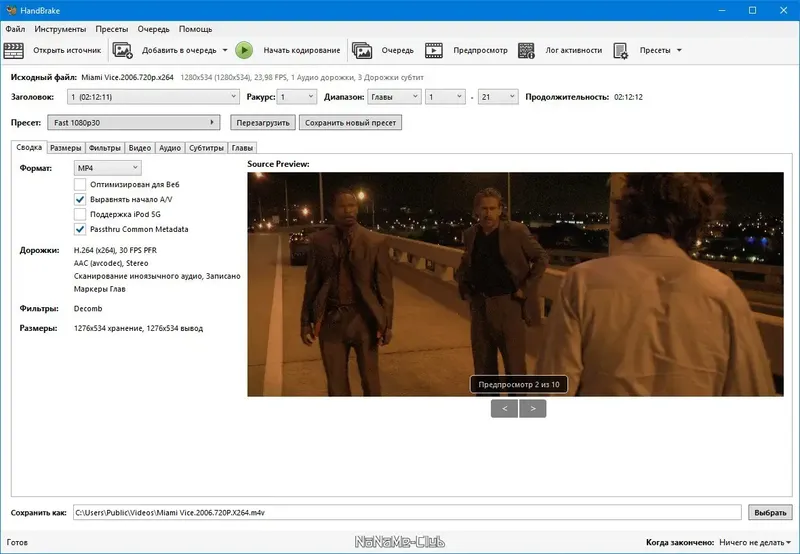
Task: Open the Инструменты menu
Action: 59,29
